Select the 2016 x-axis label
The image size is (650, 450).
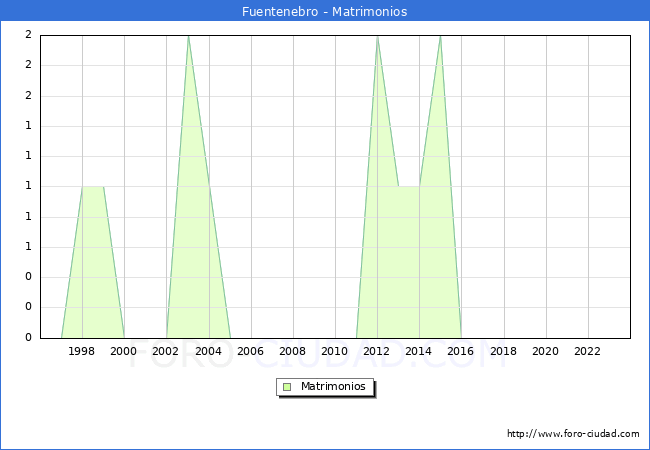click(461, 351)
